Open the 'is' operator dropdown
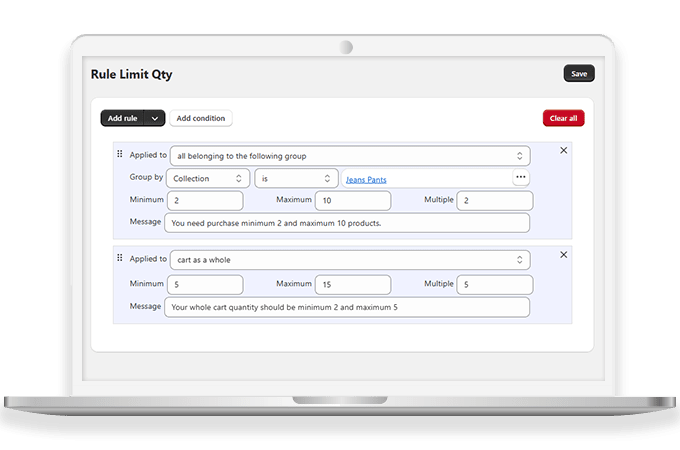The width and height of the screenshot is (680, 450). pyautogui.click(x=296, y=178)
